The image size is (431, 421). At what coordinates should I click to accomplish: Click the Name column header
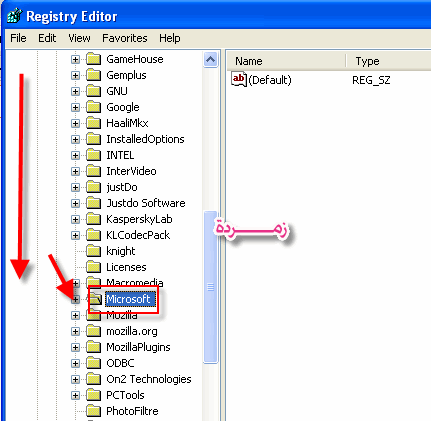point(287,61)
